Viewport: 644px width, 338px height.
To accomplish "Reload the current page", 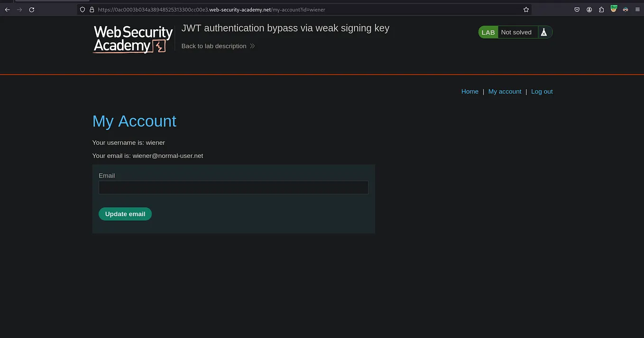I will [x=31, y=9].
